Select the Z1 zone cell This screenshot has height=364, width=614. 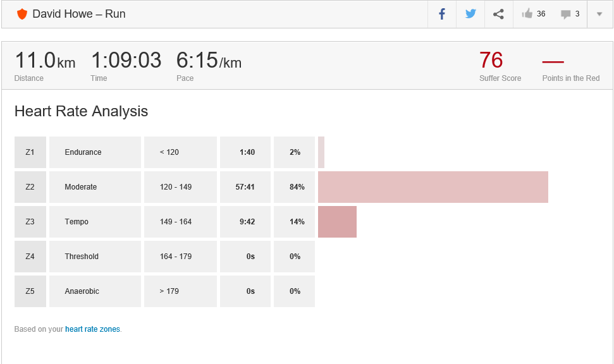pyautogui.click(x=30, y=152)
